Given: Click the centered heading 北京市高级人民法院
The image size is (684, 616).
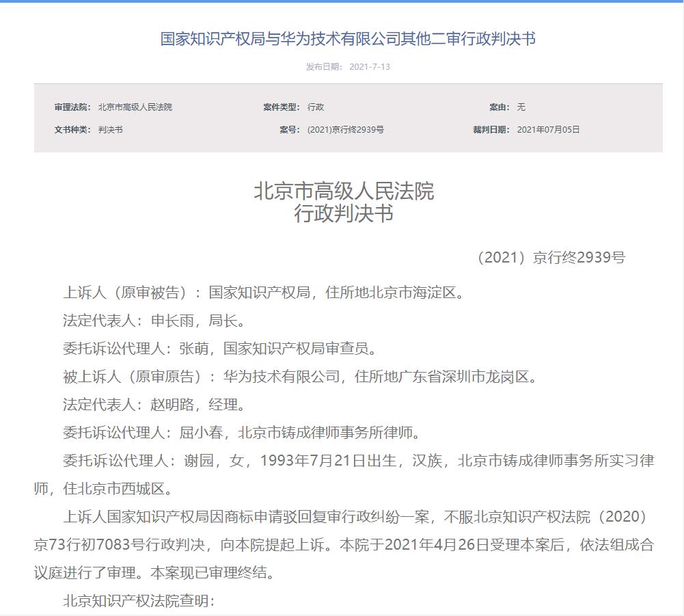Looking at the screenshot, I should coord(344,191).
